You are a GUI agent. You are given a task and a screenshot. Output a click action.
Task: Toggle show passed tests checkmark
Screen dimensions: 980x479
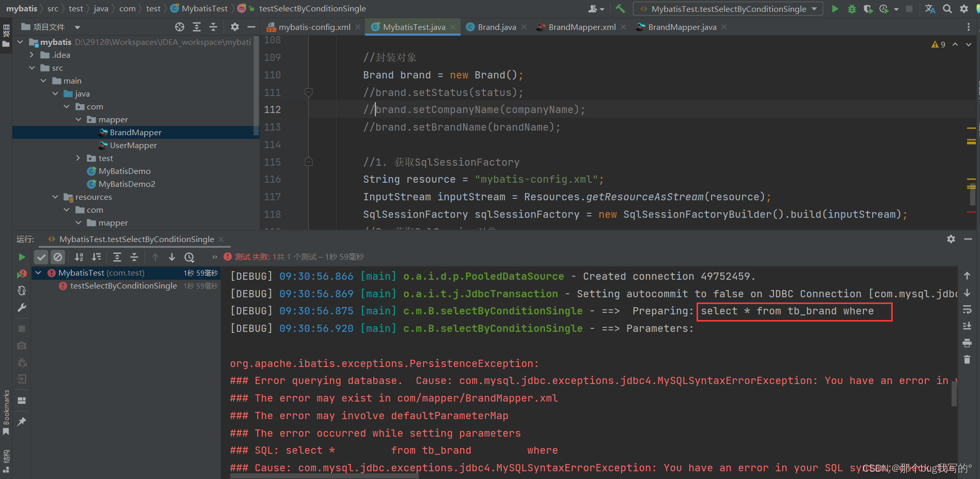coord(41,257)
